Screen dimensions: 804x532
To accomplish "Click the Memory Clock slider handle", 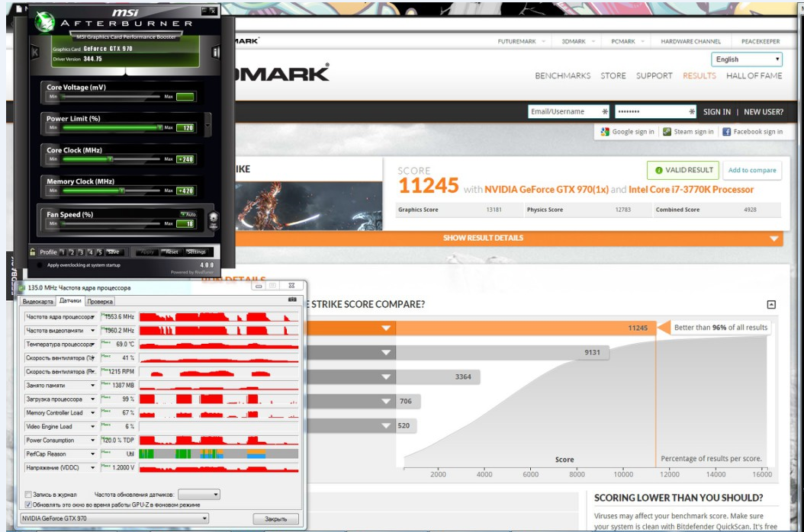I will pos(121,191).
